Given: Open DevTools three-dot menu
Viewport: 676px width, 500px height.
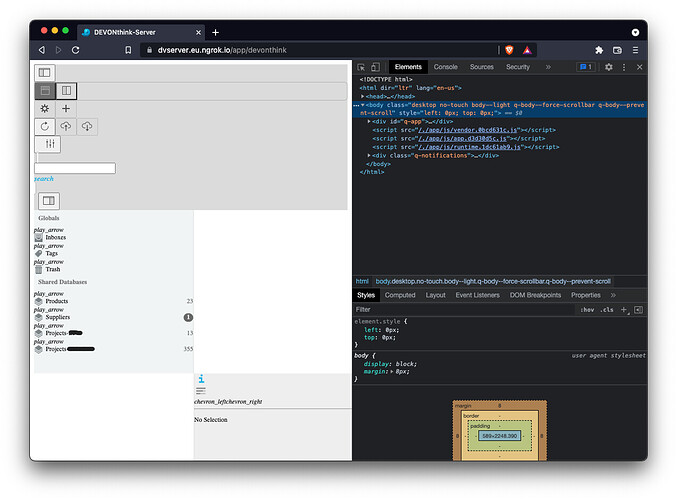Looking at the screenshot, I should pyautogui.click(x=624, y=67).
